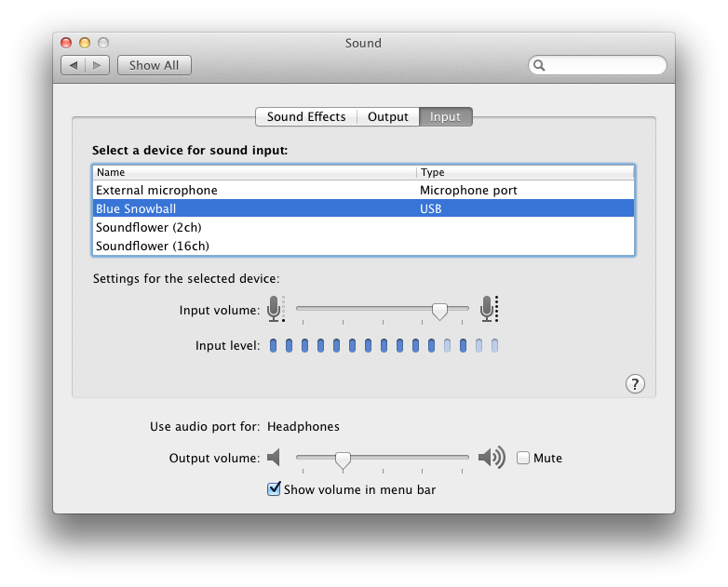
Task: Click the magnifier icon in the search field
Action: [x=539, y=65]
